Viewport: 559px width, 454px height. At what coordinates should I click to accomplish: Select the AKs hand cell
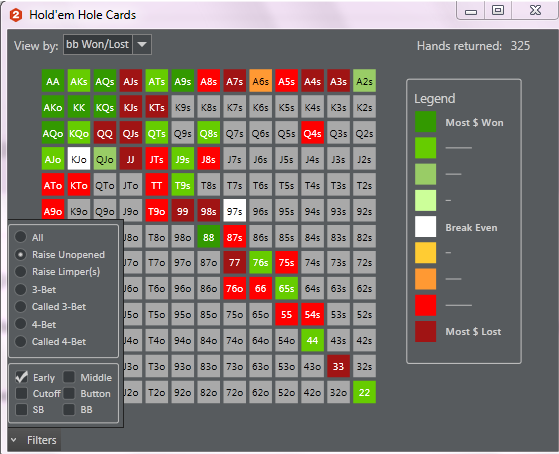(79, 81)
